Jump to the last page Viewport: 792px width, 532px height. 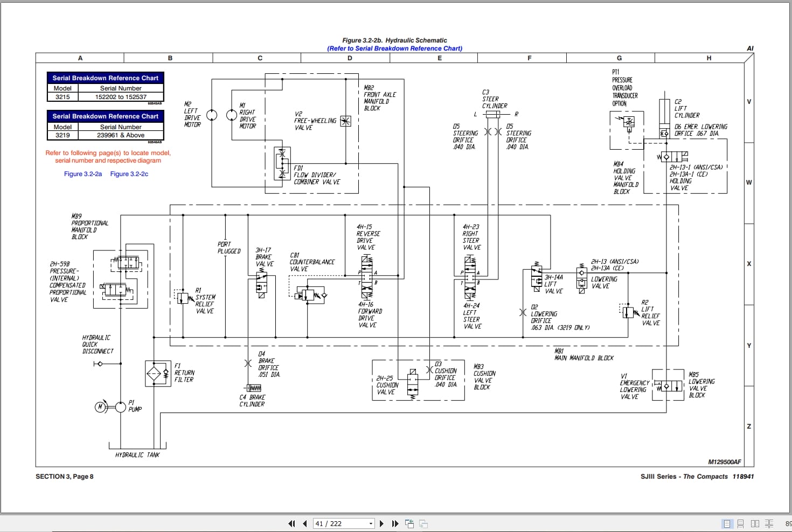pyautogui.click(x=395, y=523)
